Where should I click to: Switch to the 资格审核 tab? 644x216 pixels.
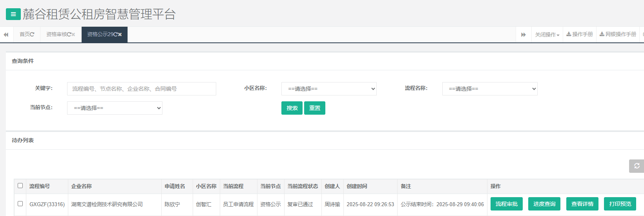(x=56, y=35)
